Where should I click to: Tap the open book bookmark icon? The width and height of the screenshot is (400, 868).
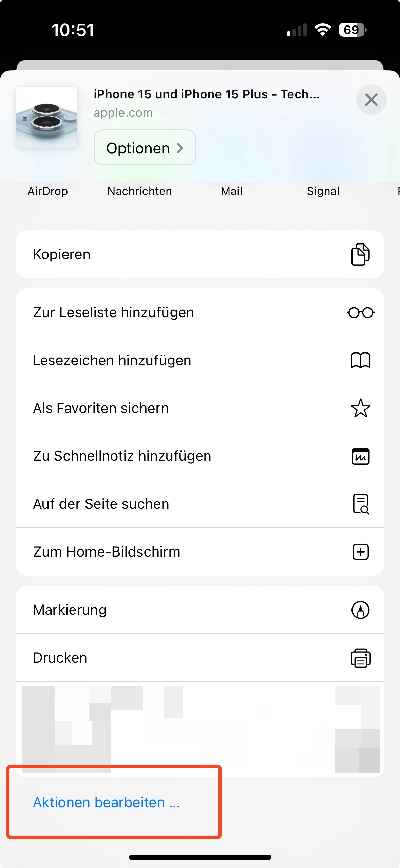[360, 360]
